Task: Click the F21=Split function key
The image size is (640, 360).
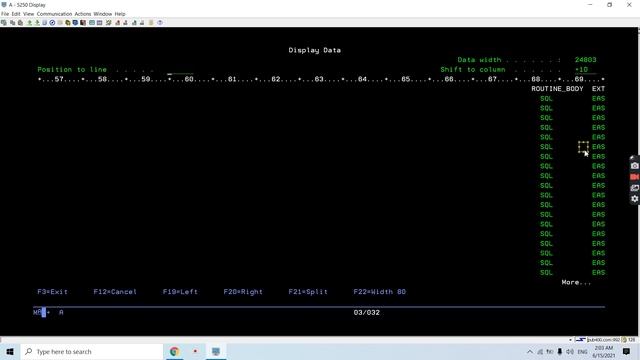Action: tap(308, 292)
